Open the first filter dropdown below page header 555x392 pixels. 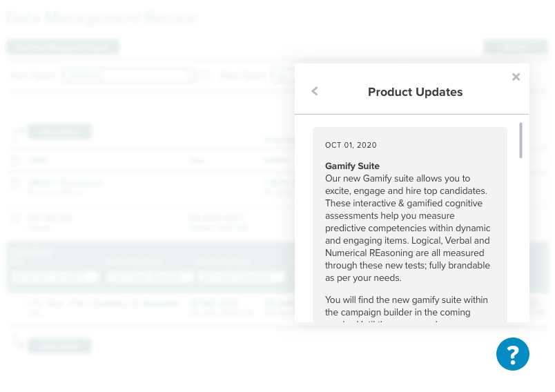[128, 76]
